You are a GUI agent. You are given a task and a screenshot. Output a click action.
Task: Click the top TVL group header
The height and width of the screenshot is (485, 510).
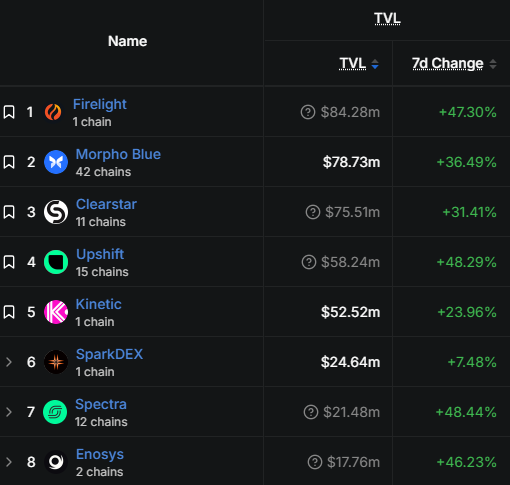[x=387, y=18]
